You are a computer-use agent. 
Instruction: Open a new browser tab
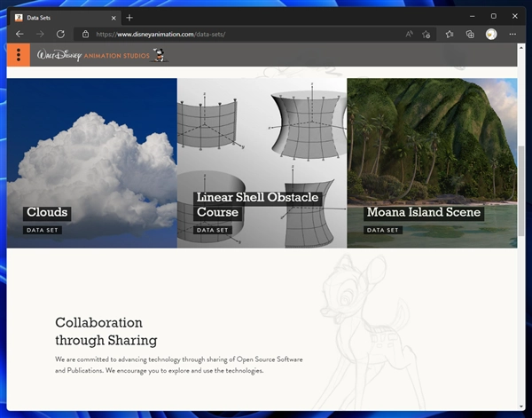point(129,18)
